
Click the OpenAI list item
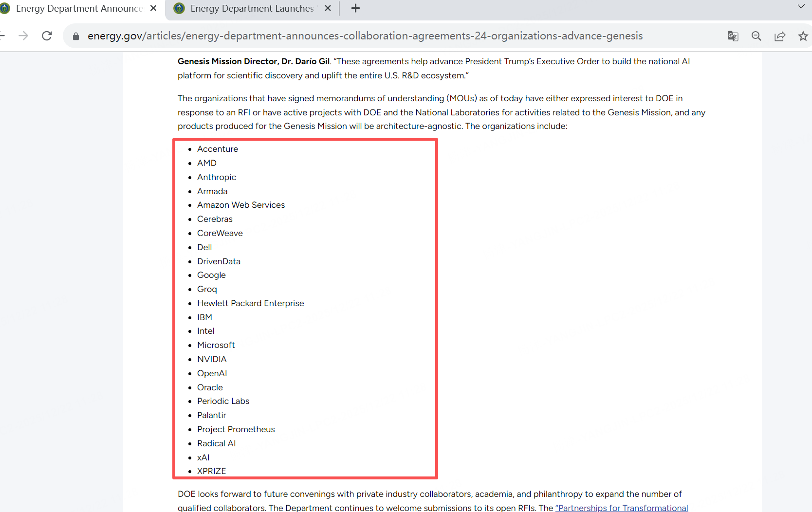(x=212, y=373)
